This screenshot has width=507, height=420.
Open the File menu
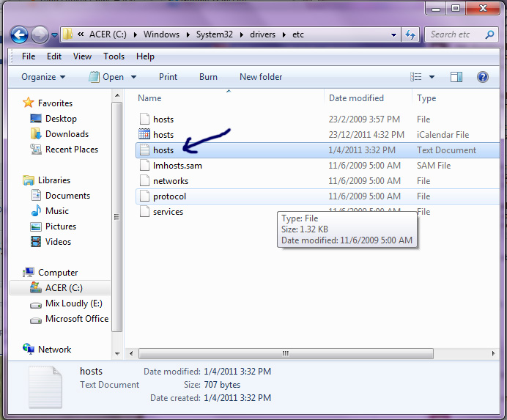click(29, 56)
